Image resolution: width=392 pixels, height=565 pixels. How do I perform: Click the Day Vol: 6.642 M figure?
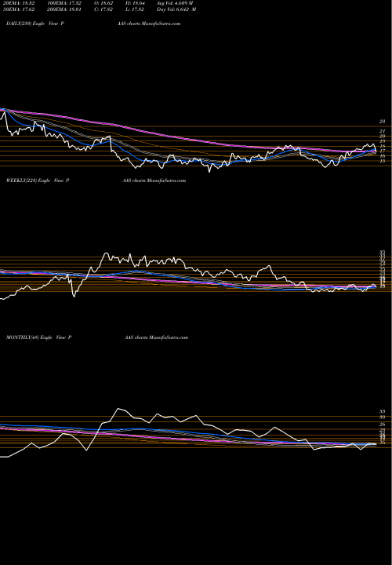point(176,9)
